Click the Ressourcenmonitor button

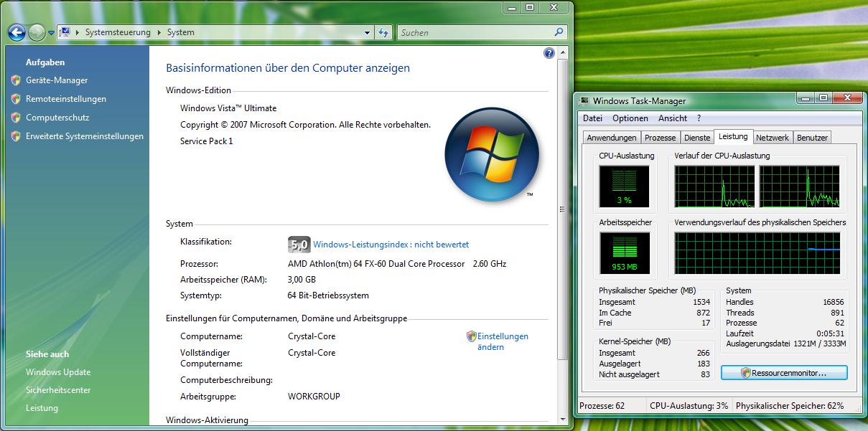(x=784, y=373)
